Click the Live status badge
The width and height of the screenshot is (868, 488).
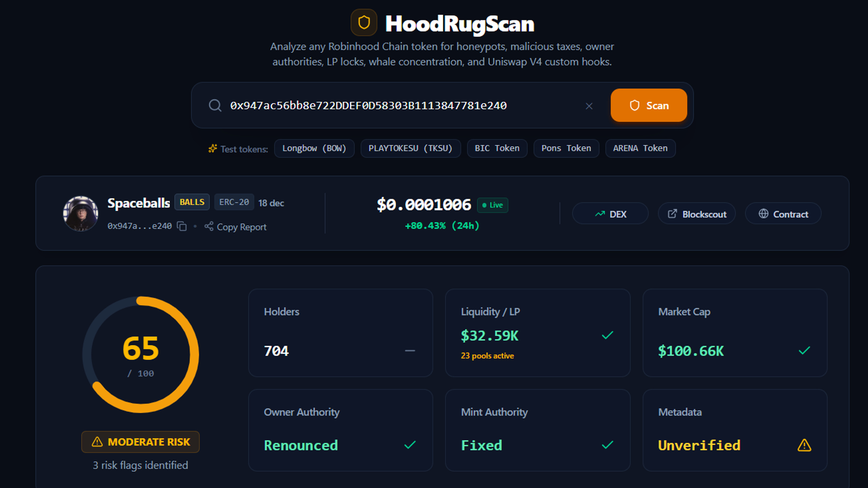coord(492,205)
